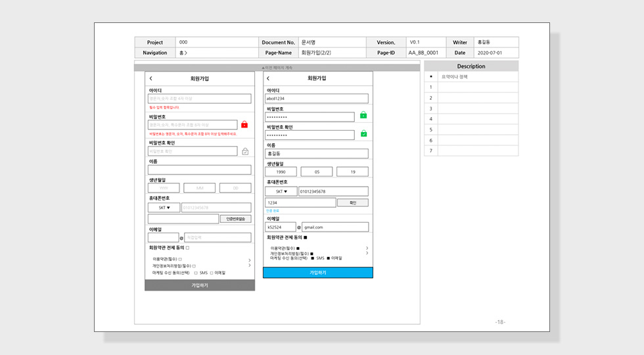Uncheck 이용약관(필수) in the filled form
This screenshot has width=644, height=355.
point(298,248)
